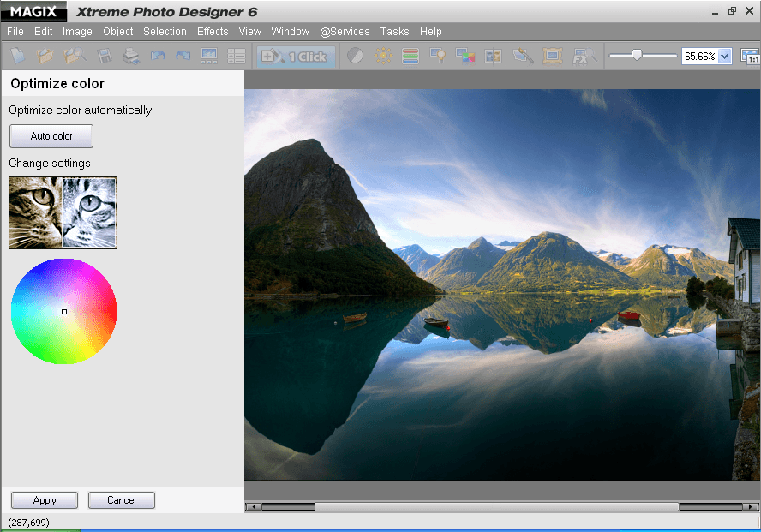Click the cat comparison preview thumbnail
Screen dimensions: 761x532
(x=63, y=212)
